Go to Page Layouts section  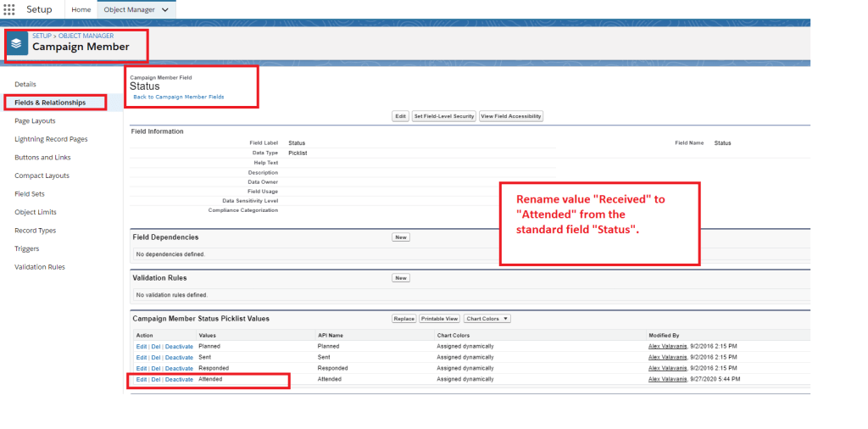click(35, 121)
